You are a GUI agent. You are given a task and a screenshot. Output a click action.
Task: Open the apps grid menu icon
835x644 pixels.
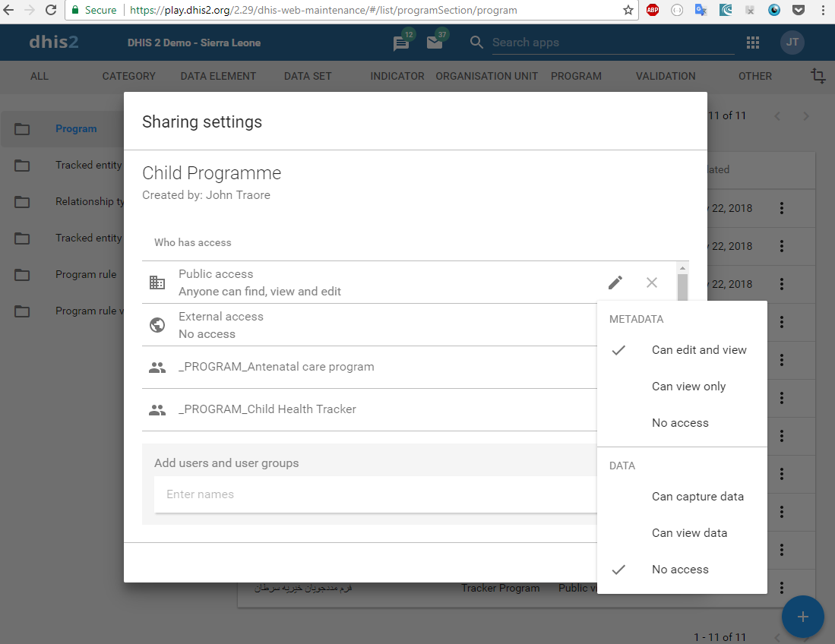coord(753,43)
